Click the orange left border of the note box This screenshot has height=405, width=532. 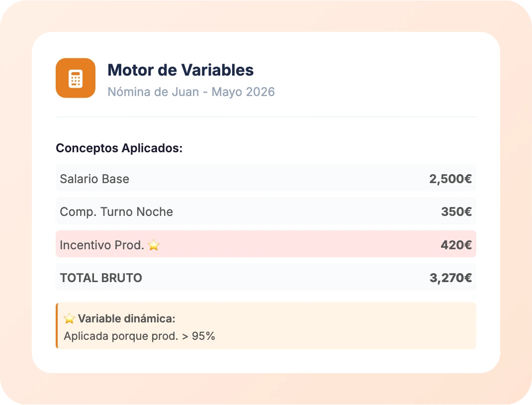click(57, 326)
